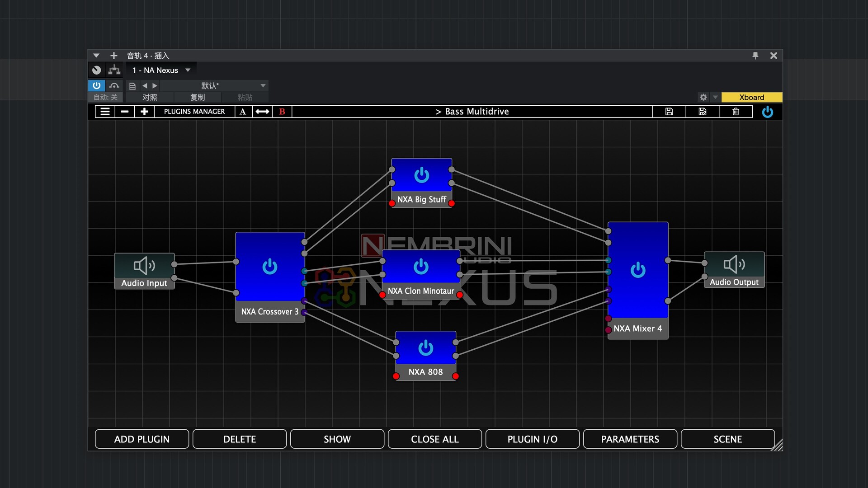
Task: Toggle NXA Big Stuff power button
Action: point(421,175)
